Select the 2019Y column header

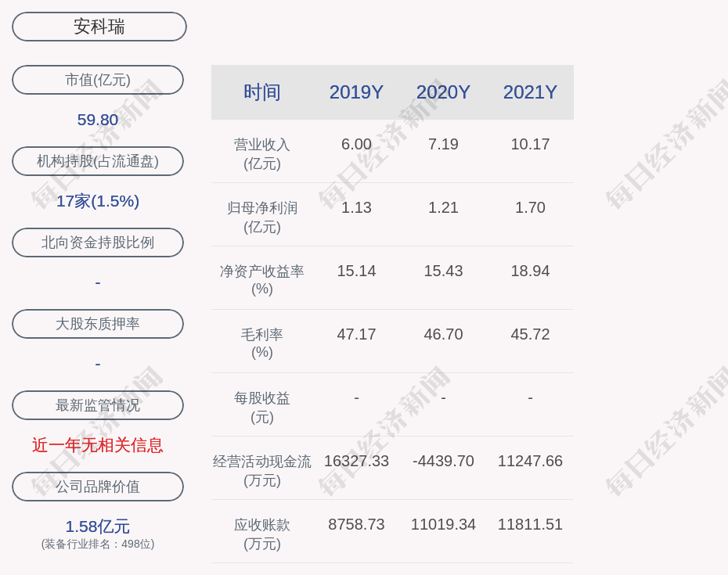point(356,92)
